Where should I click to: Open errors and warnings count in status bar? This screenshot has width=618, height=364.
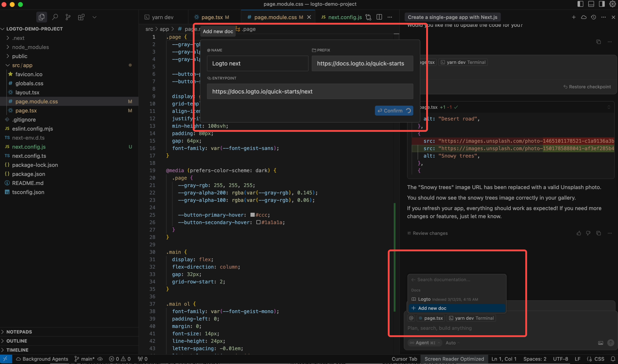click(x=120, y=359)
